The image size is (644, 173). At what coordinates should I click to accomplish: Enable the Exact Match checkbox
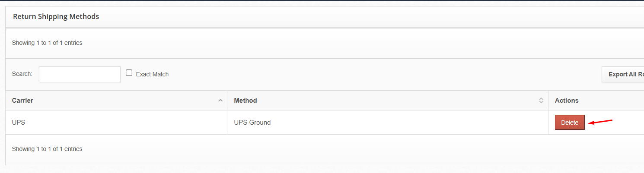coord(129,73)
